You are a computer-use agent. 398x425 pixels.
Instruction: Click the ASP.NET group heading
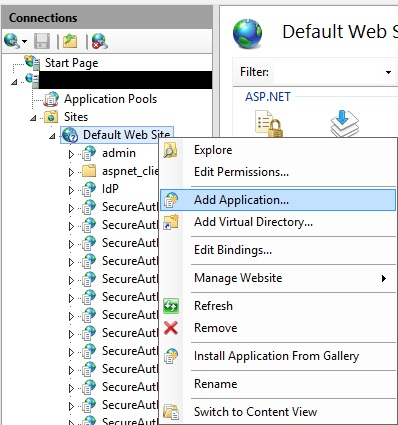(x=268, y=97)
